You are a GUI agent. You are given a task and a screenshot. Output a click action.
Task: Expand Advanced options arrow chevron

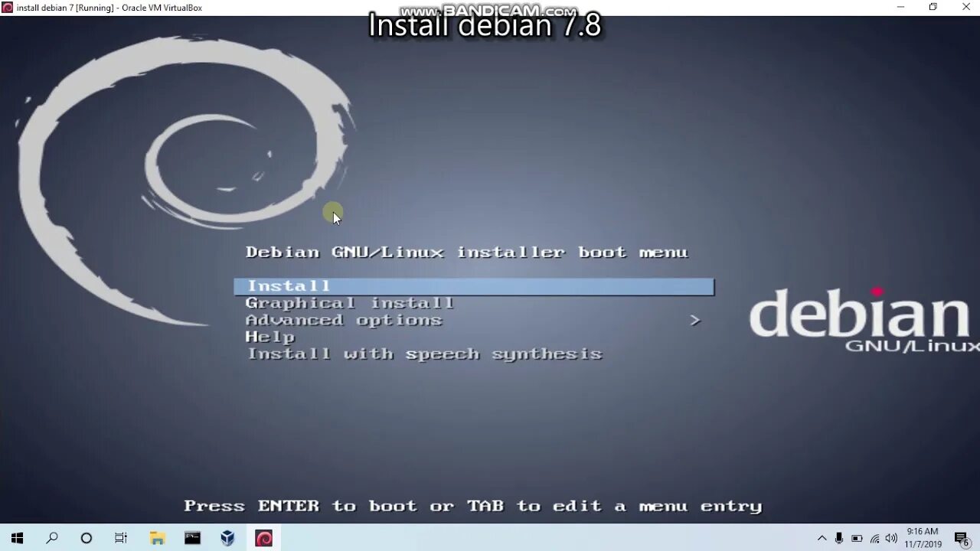click(695, 320)
